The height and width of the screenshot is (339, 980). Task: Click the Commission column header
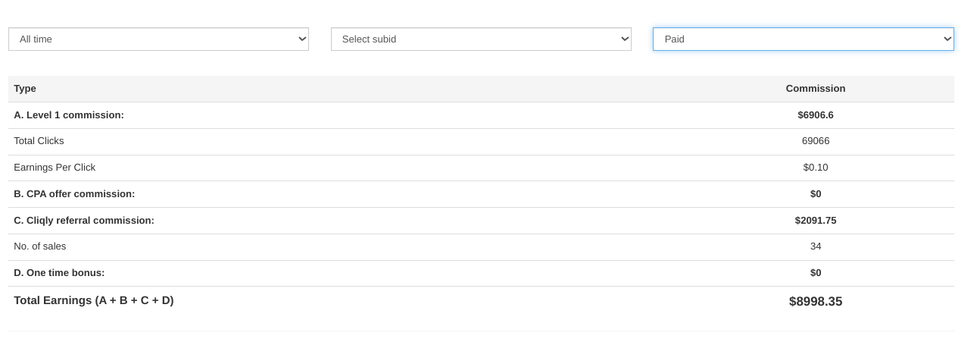(x=816, y=89)
